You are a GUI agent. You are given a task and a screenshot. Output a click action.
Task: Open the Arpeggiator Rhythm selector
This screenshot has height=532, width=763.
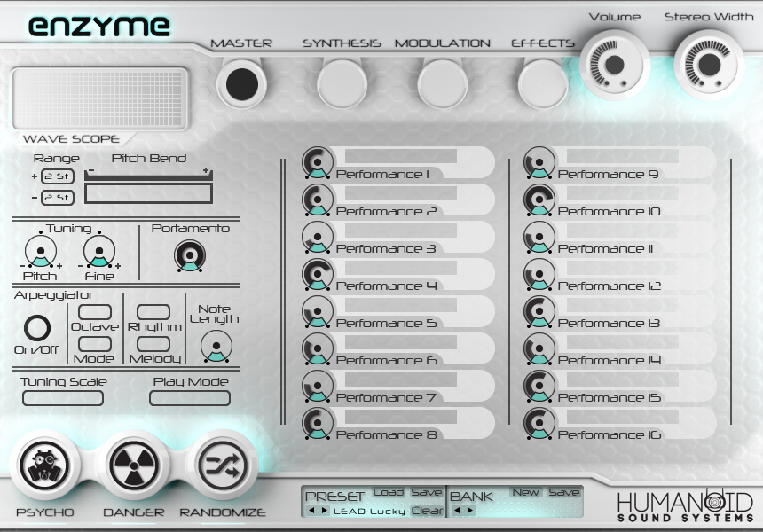point(153,312)
